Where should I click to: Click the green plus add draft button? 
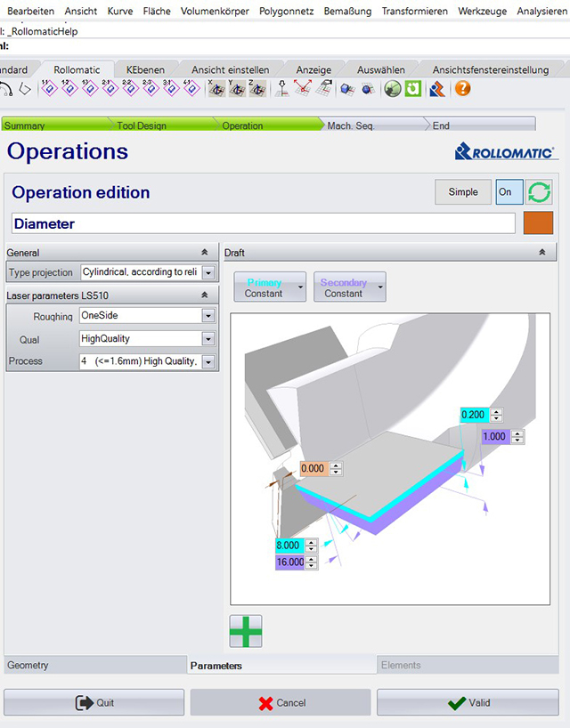point(246,631)
